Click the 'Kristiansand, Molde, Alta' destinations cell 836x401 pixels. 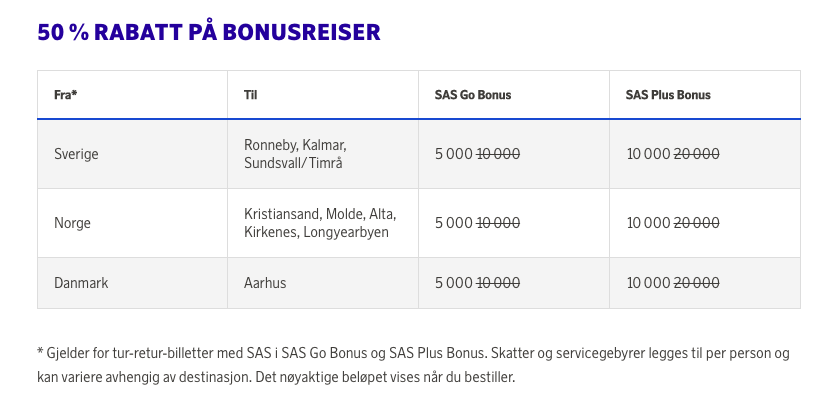point(323,223)
